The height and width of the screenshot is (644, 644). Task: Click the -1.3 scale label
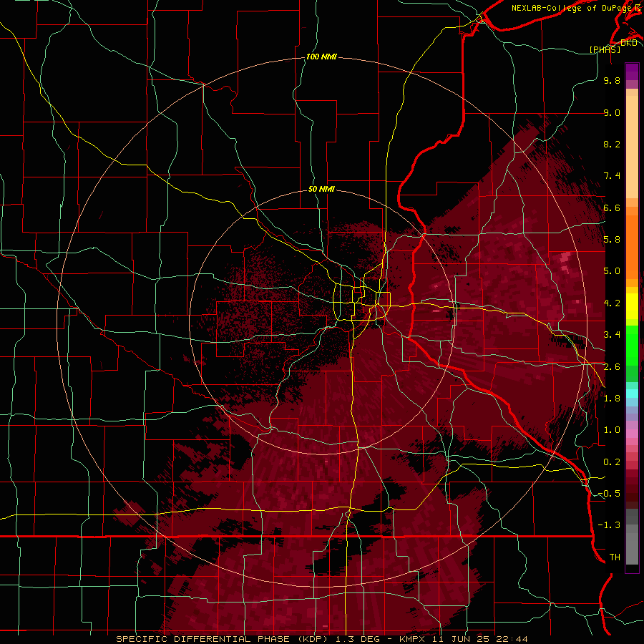609,525
